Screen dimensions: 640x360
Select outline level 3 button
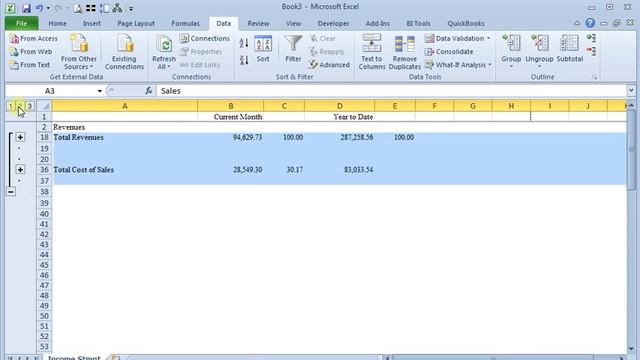click(x=29, y=106)
